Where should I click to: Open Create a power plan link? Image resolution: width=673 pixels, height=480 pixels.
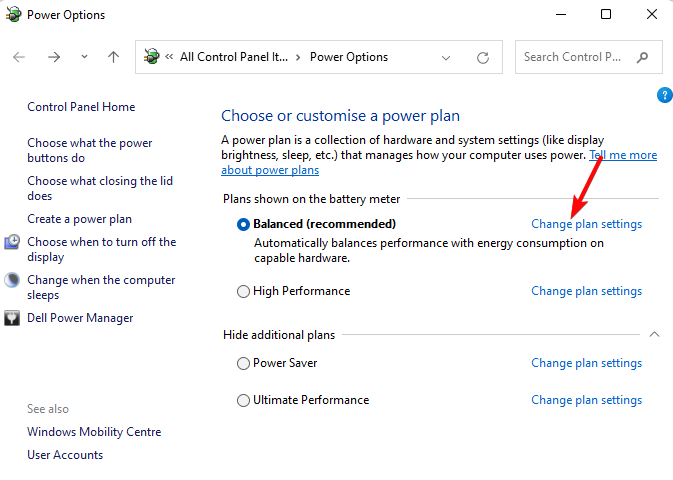79,219
